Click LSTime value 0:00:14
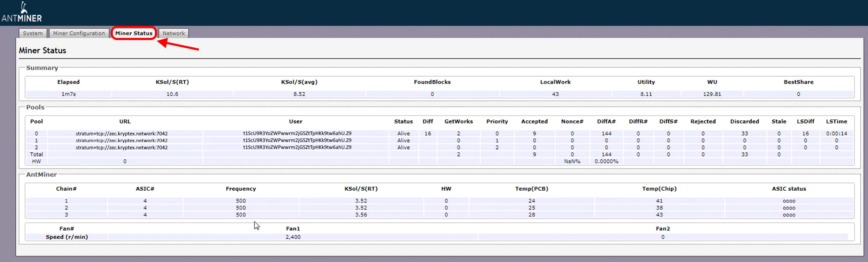The width and height of the screenshot is (868, 262). 836,134
